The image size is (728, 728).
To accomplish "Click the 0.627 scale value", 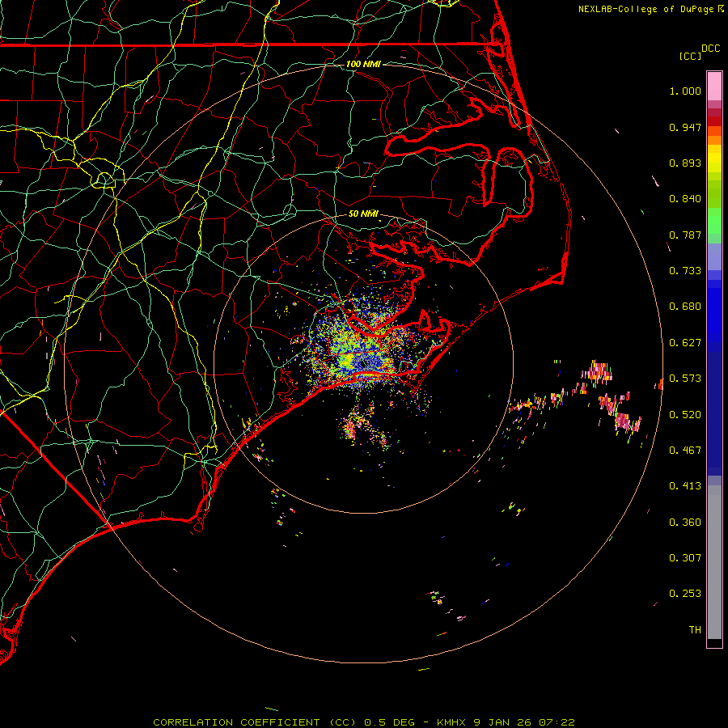I will 685,343.
